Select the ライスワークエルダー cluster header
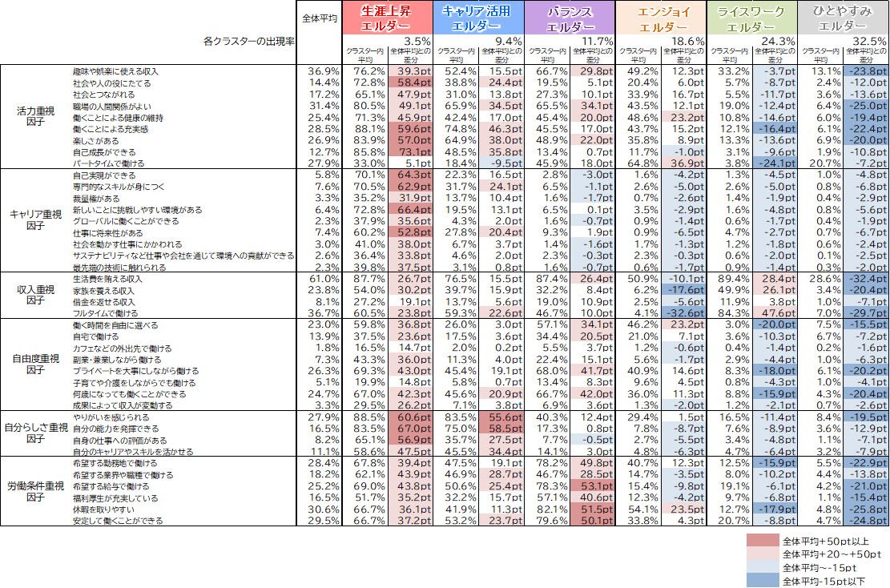The width and height of the screenshot is (890, 588). tap(752, 18)
